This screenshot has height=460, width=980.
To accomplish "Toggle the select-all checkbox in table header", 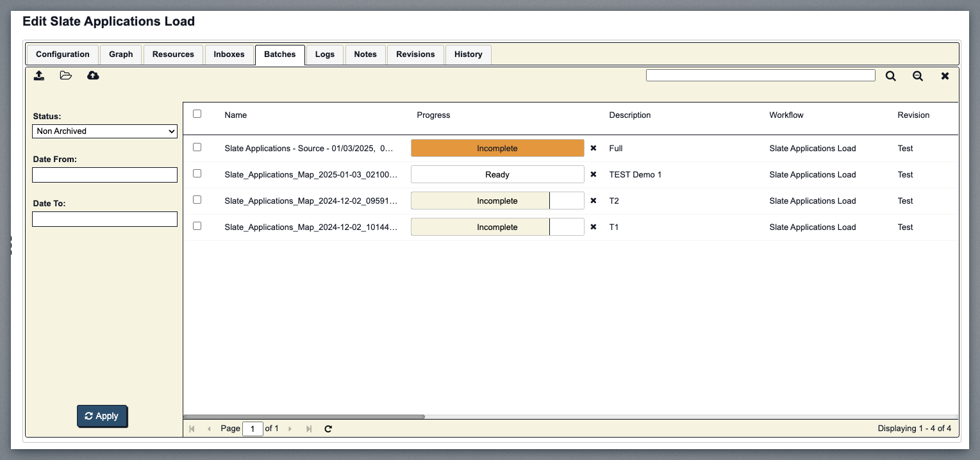I will coord(197,114).
